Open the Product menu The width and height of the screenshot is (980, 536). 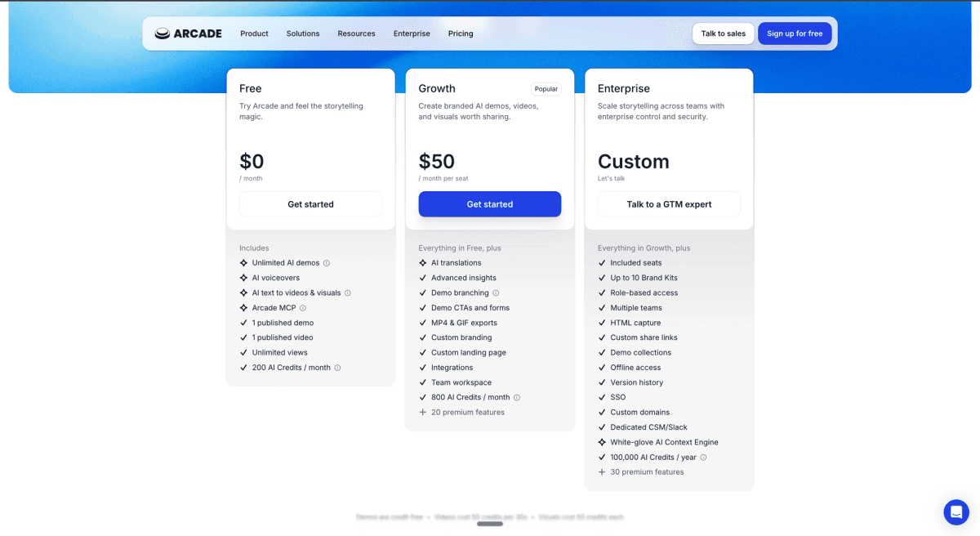254,33
